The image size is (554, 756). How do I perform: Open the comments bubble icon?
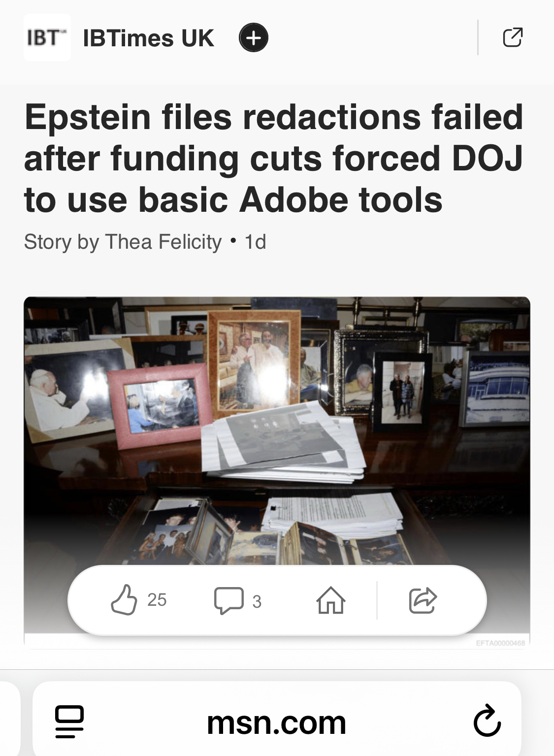pyautogui.click(x=229, y=600)
